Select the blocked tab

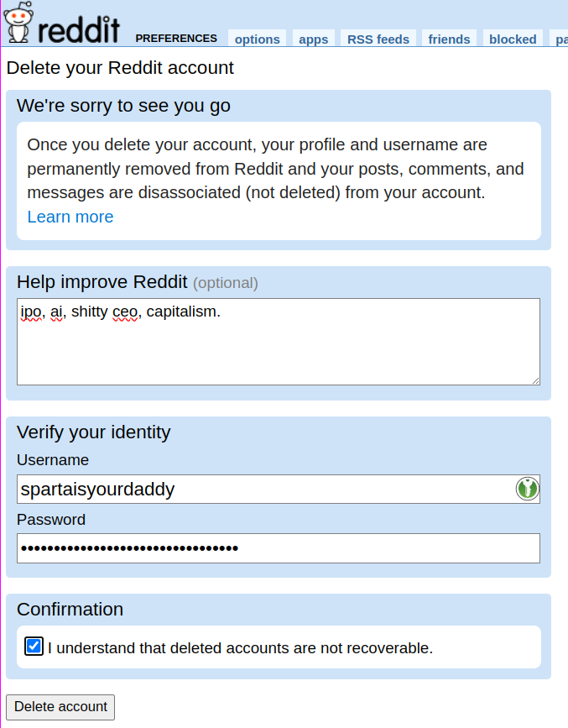pyautogui.click(x=513, y=39)
